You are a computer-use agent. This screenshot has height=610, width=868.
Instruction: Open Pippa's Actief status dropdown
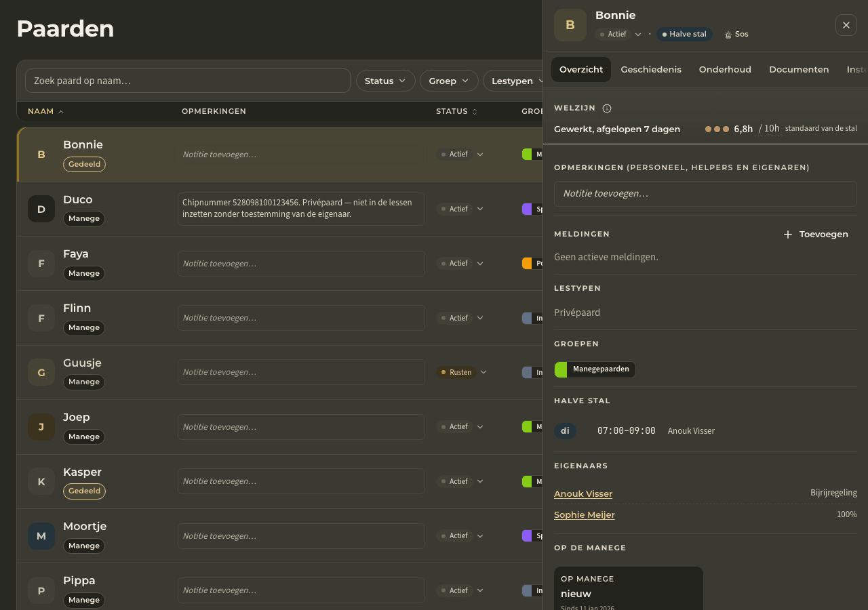460,590
